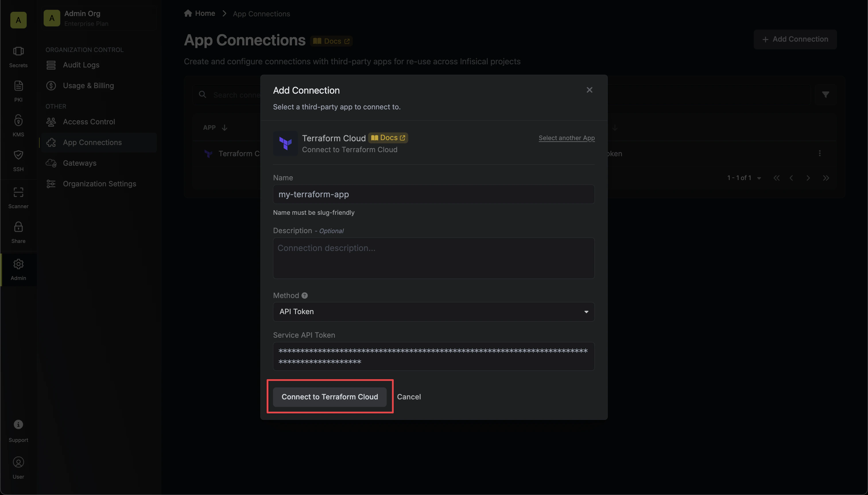The image size is (868, 495).
Task: Go to next page of results
Action: [808, 178]
